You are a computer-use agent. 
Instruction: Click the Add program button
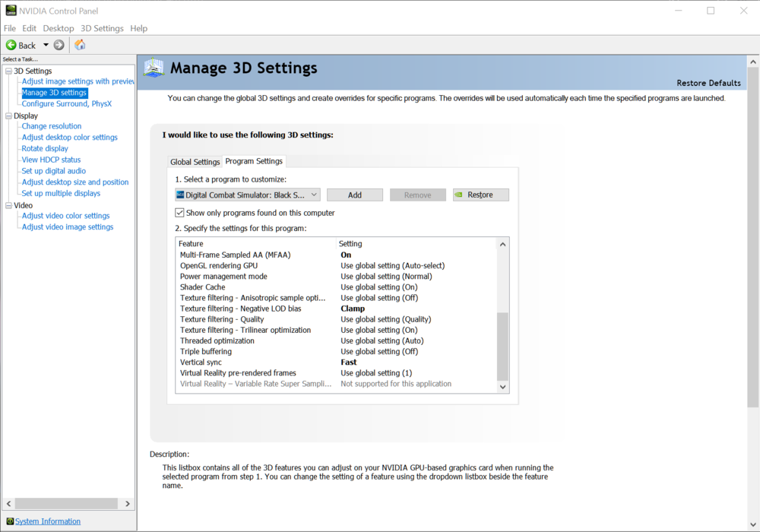click(354, 195)
